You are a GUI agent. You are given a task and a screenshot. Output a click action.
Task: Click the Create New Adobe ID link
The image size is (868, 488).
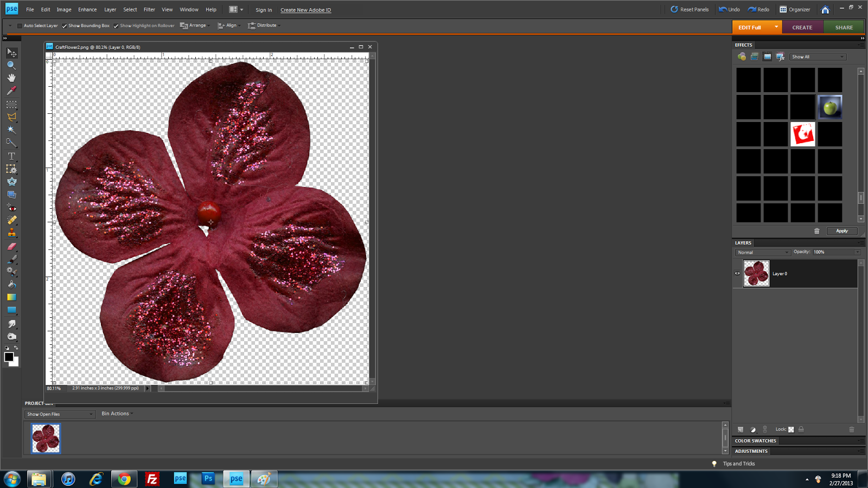point(305,10)
